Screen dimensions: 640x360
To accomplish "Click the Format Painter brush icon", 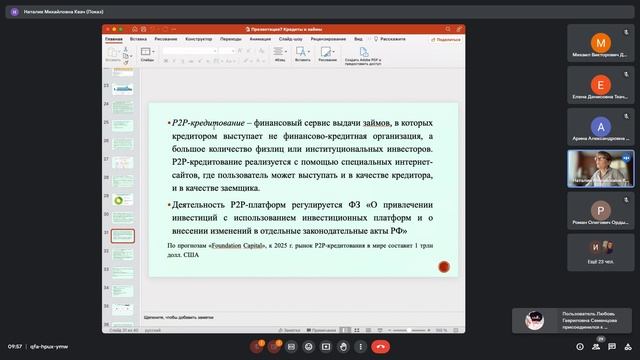I will click(126, 62).
